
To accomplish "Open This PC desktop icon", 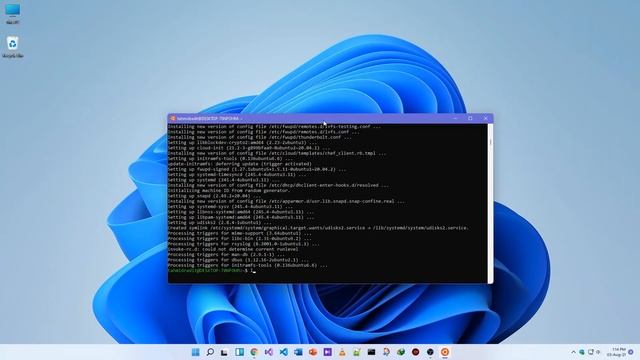I will (x=13, y=13).
